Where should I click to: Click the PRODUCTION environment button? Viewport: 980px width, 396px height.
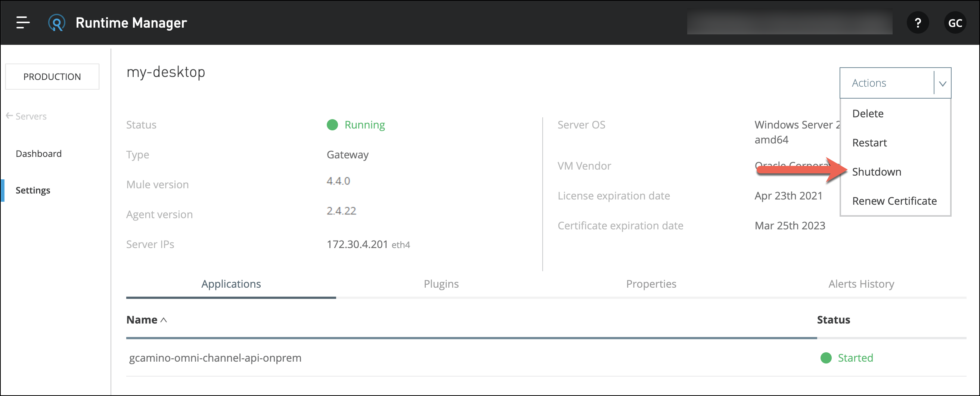52,77
